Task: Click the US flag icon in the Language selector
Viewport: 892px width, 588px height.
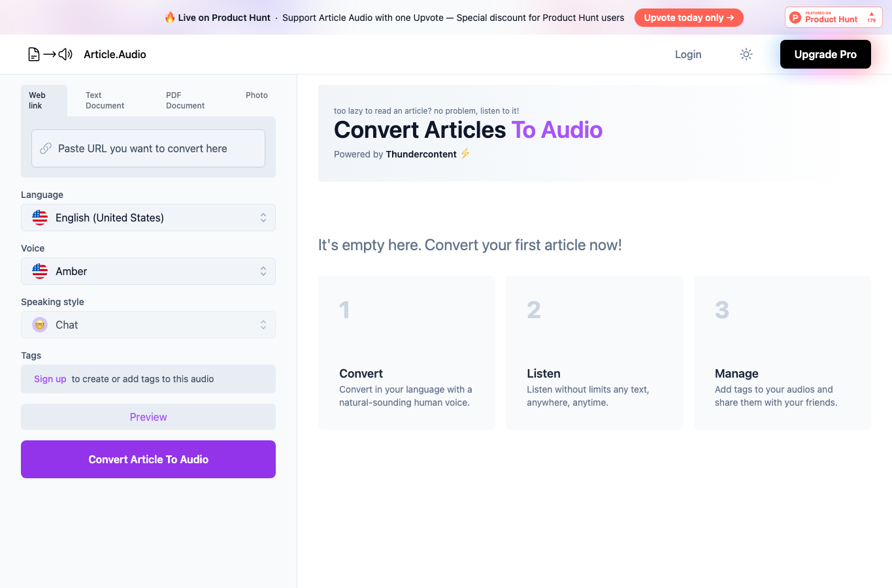Action: 40,218
